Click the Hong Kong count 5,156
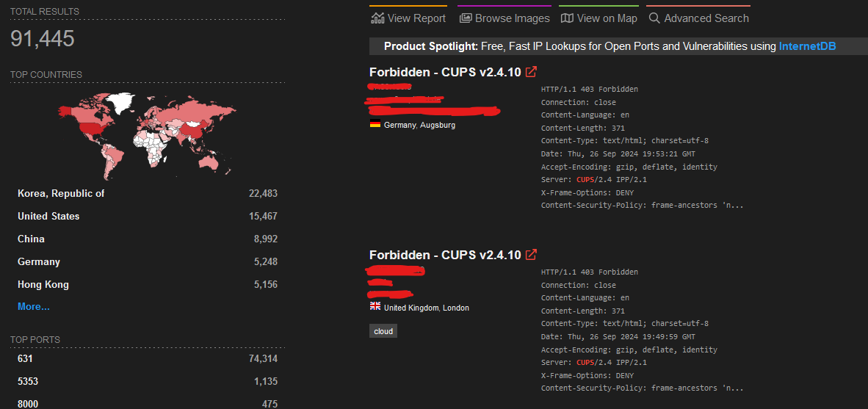 click(266, 284)
